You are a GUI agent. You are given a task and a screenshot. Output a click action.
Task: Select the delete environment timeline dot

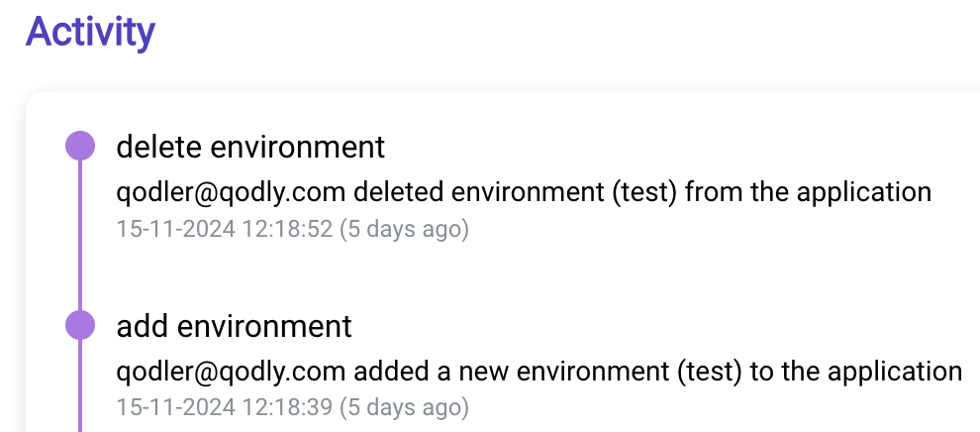tap(80, 147)
